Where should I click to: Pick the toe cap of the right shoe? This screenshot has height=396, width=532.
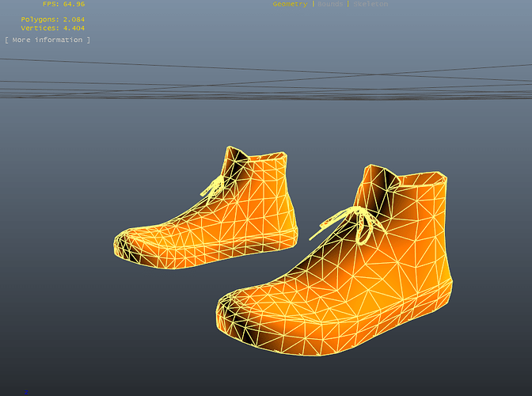(x=234, y=312)
